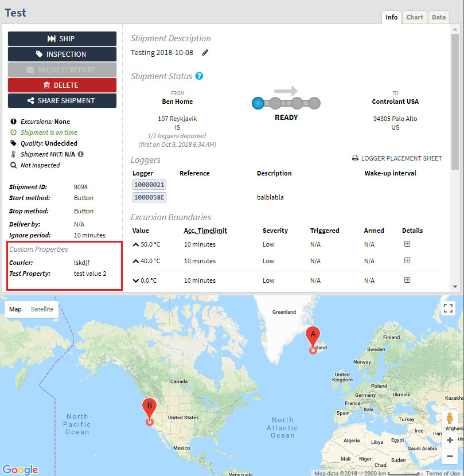The height and width of the screenshot is (476, 464).
Task: Click the Wake-up interval column header
Action: (390, 173)
